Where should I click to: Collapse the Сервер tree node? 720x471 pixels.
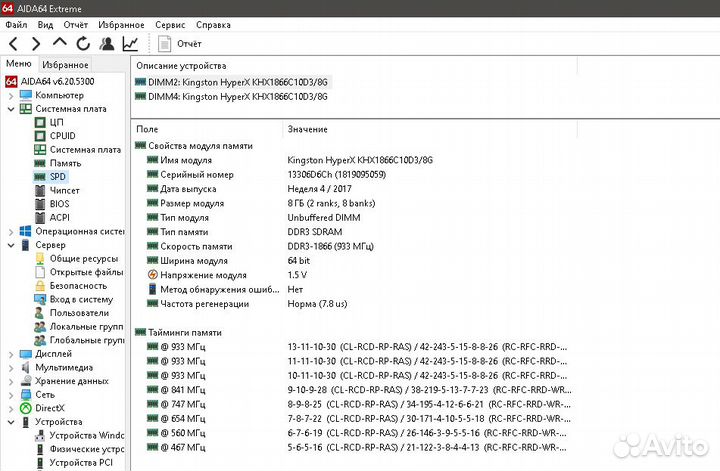[11, 245]
